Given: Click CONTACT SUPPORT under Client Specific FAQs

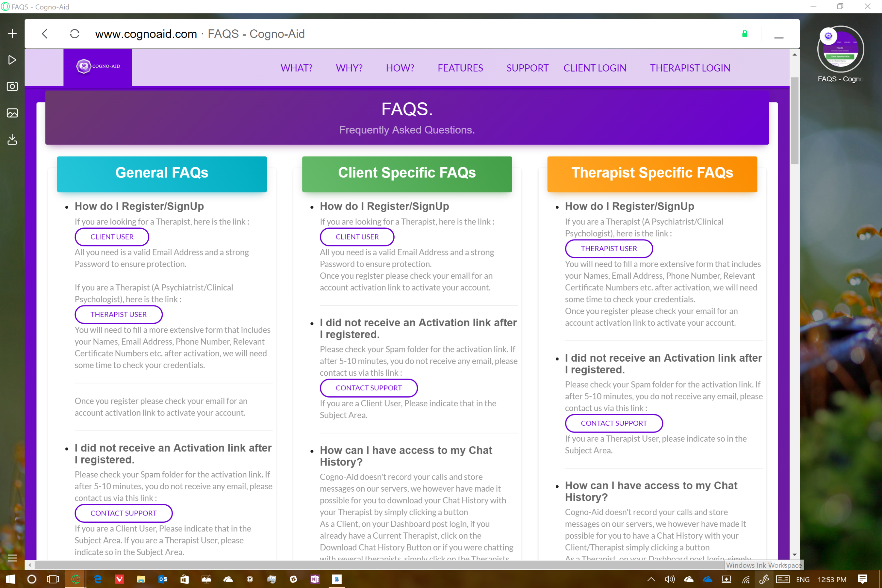Looking at the screenshot, I should coord(368,388).
